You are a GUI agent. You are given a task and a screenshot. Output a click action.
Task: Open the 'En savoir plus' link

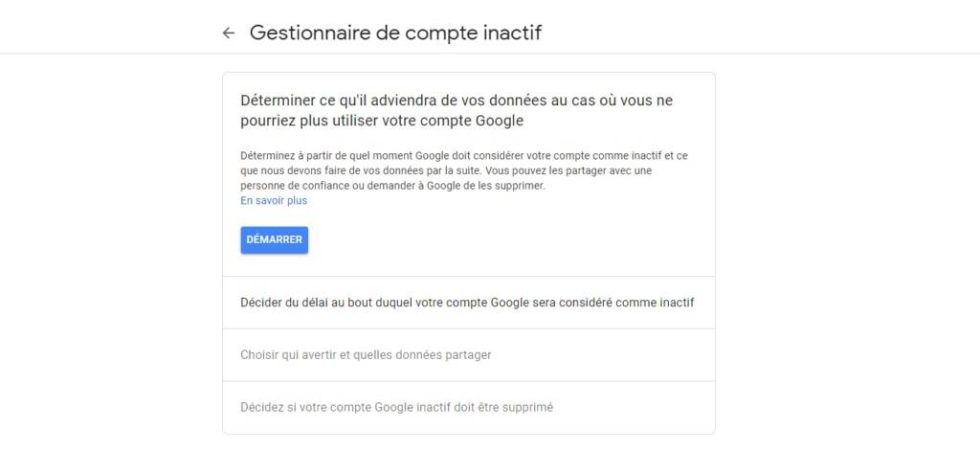point(274,201)
